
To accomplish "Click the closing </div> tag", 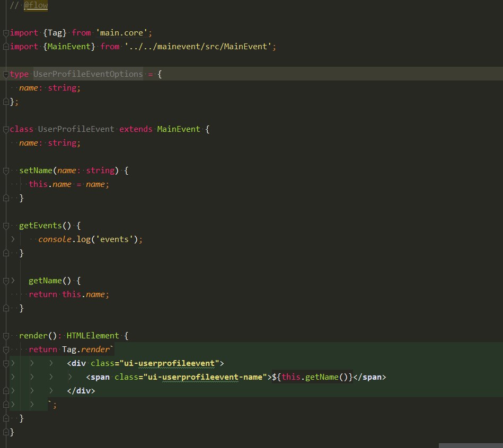I will pos(81,391).
